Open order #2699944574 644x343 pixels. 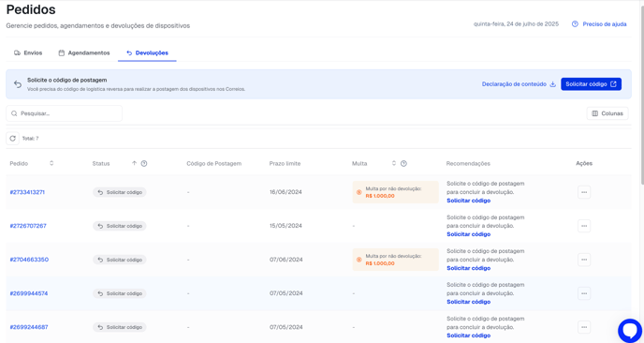click(29, 293)
